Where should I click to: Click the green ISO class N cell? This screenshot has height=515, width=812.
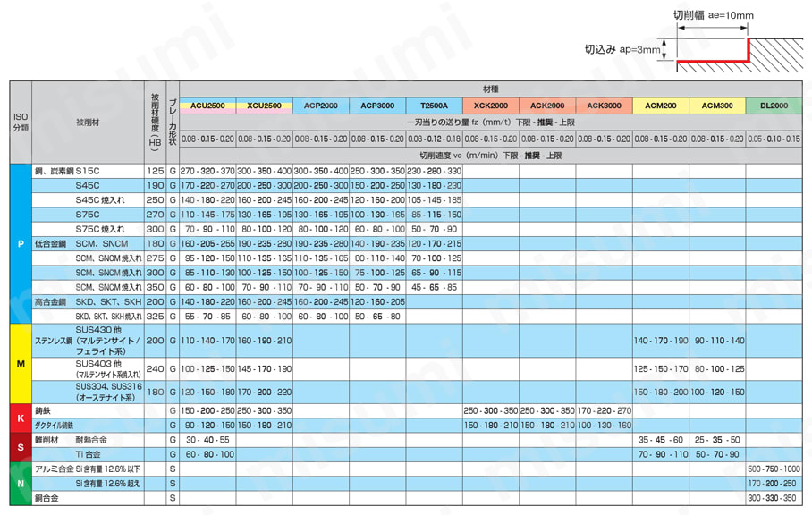click(x=21, y=484)
